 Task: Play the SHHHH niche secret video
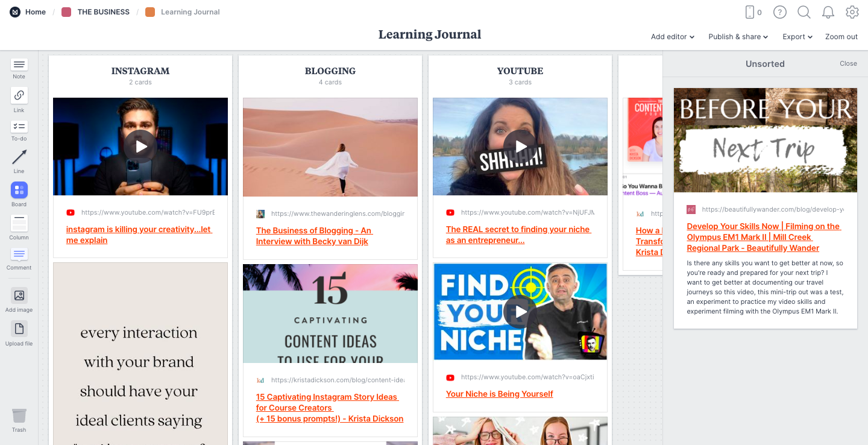coord(520,146)
